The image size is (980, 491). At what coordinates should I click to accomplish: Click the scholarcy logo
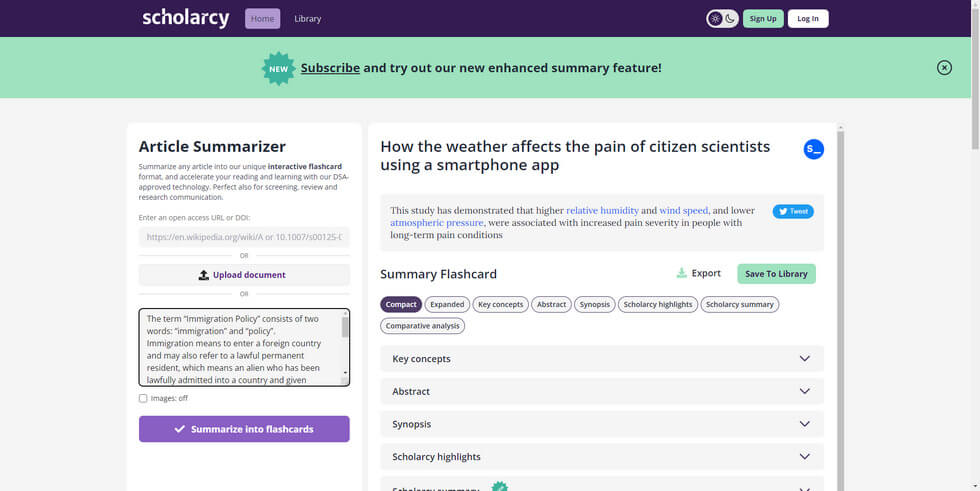[x=185, y=18]
